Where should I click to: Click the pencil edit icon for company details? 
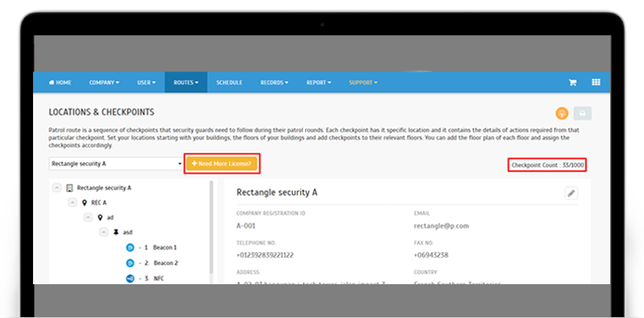coord(572,193)
